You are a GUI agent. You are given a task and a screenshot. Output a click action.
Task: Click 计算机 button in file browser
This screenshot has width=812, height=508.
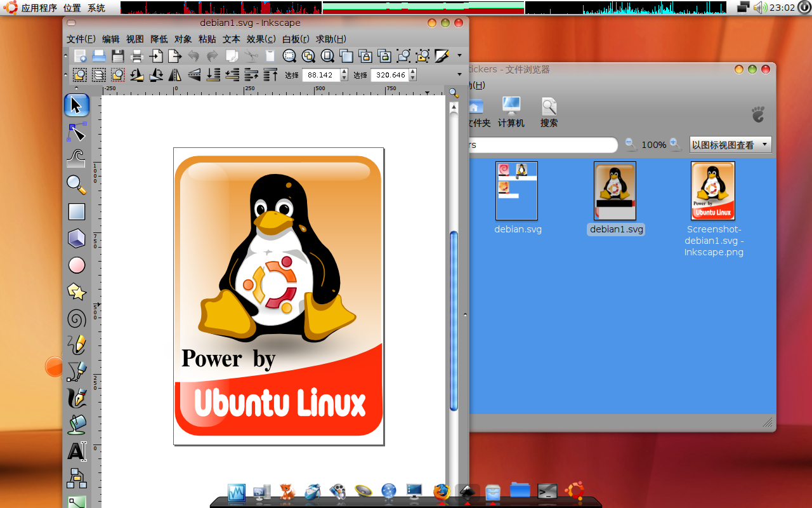pos(511,112)
